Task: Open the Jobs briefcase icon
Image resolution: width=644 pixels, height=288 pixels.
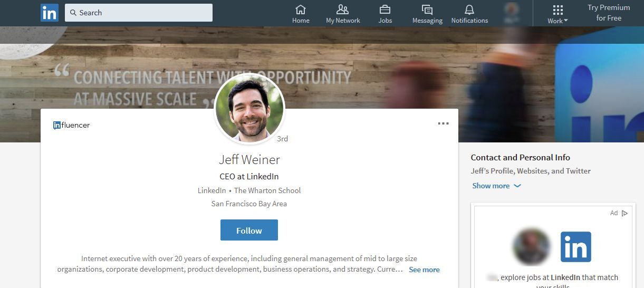Action: (x=385, y=10)
